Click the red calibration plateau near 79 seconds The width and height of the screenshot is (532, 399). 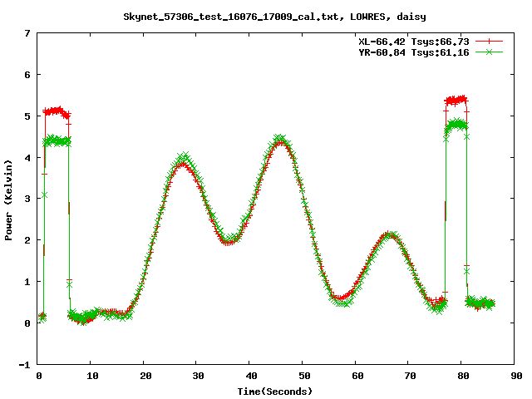pyautogui.click(x=456, y=100)
